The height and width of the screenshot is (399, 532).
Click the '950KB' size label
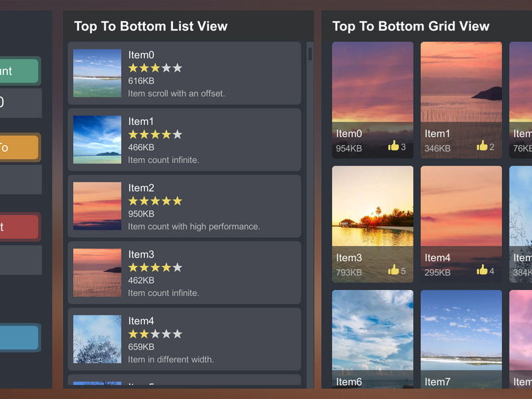coord(141,213)
